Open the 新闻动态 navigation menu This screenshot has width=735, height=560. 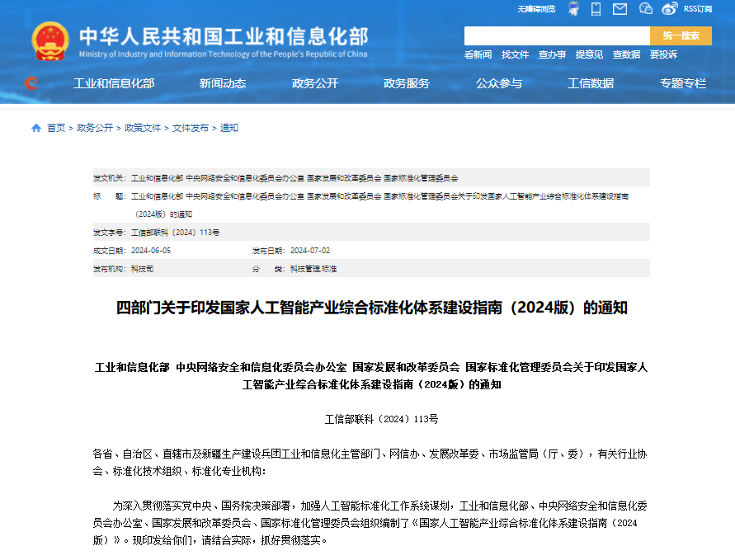click(222, 83)
